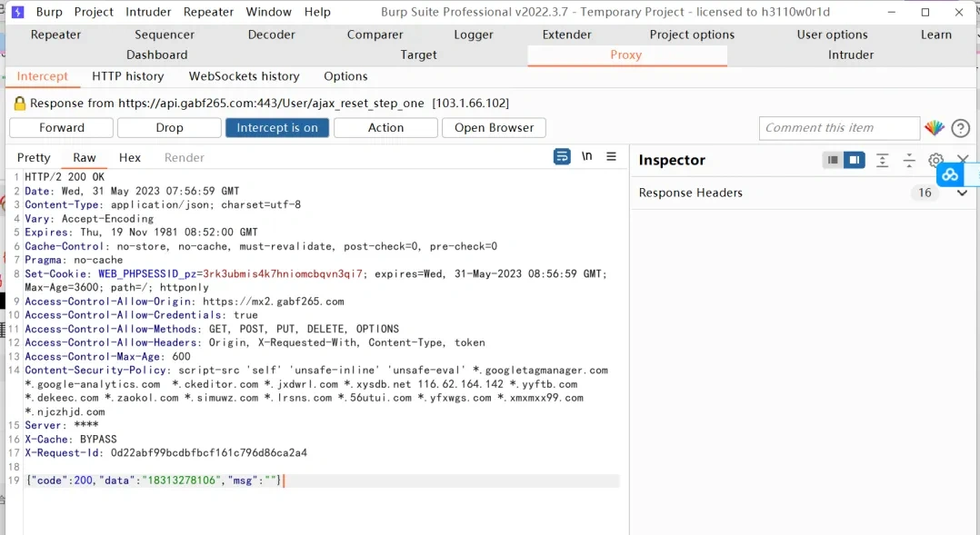Click the Cache-Control header line
980x535 pixels.
pos(261,246)
